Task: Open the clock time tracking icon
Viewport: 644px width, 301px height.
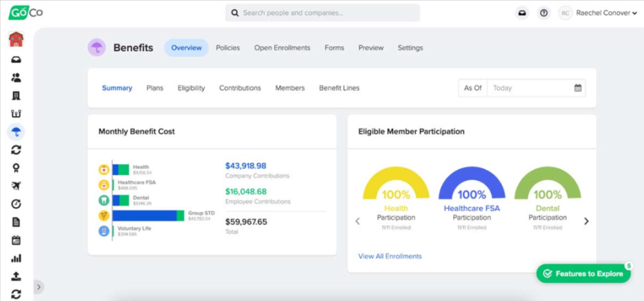Action: [16, 204]
